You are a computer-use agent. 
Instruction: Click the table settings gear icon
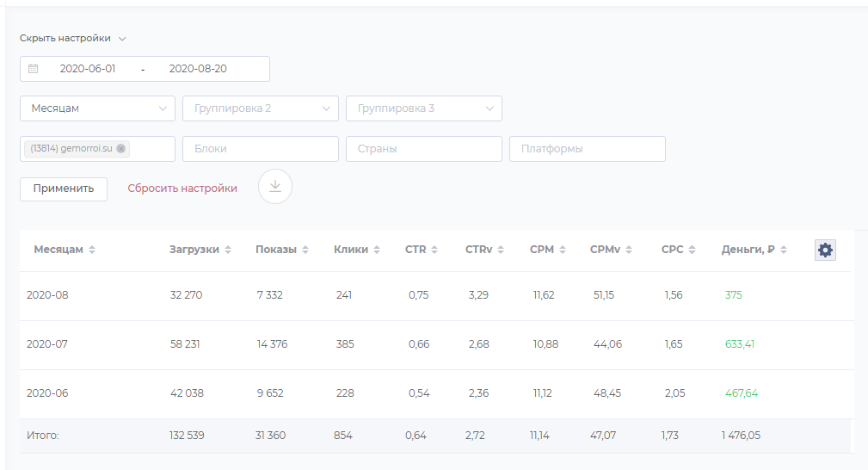click(825, 250)
